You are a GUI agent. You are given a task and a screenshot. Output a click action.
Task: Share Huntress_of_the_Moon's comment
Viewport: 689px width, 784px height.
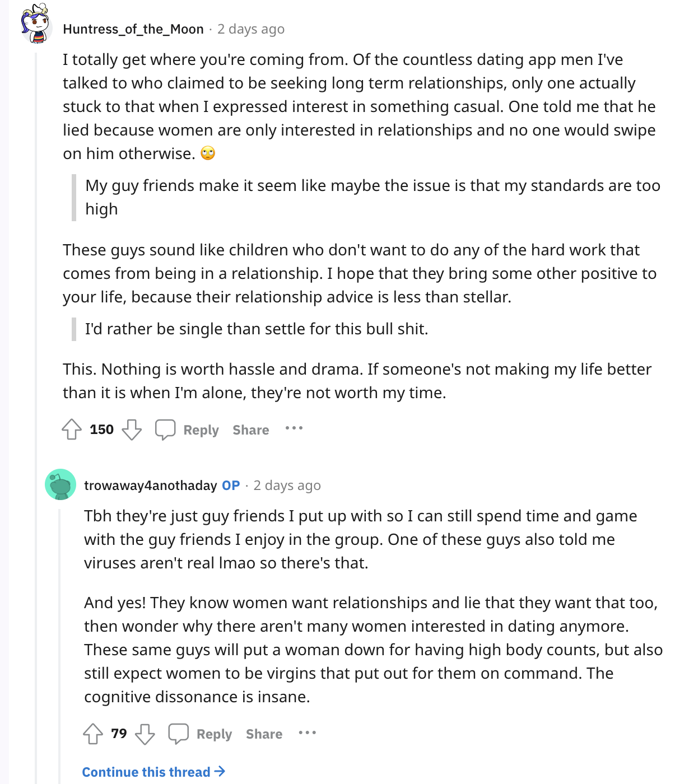tap(251, 430)
